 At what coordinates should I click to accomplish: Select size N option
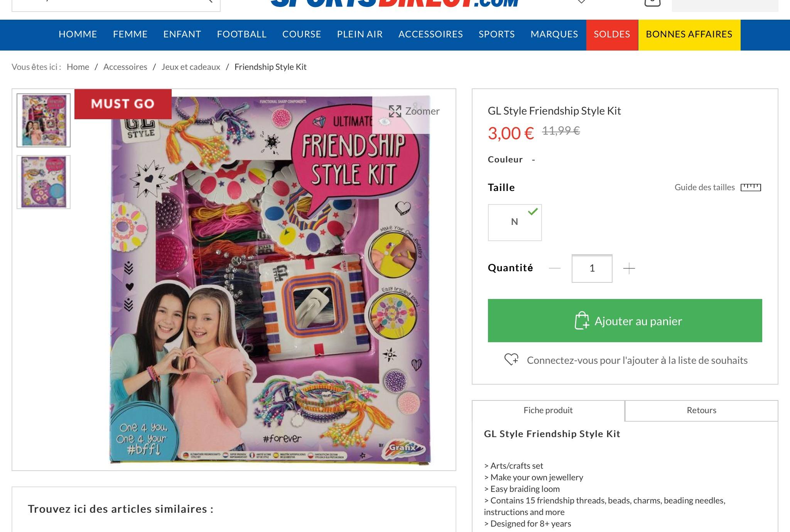[515, 223]
